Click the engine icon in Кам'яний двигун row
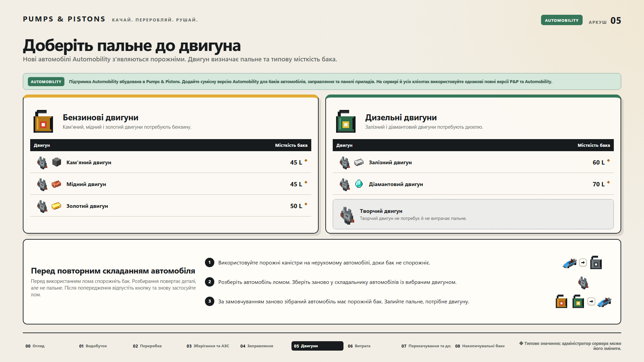 pos(42,163)
